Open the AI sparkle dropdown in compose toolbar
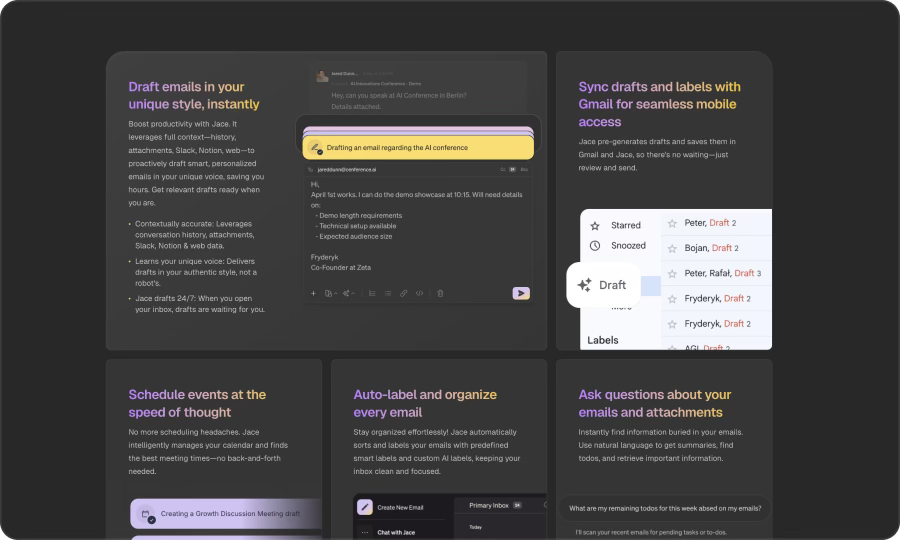The image size is (900, 540). pos(348,293)
